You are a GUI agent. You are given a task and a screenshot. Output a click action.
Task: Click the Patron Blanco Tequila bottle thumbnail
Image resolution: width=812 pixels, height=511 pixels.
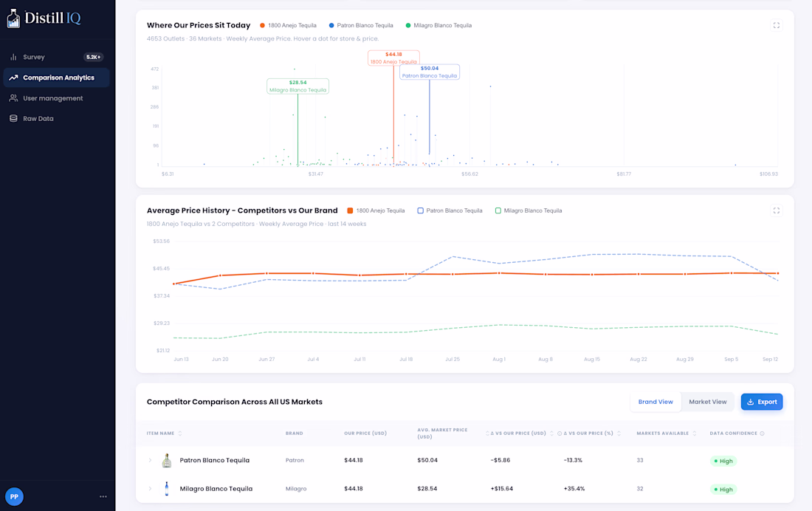pyautogui.click(x=167, y=460)
